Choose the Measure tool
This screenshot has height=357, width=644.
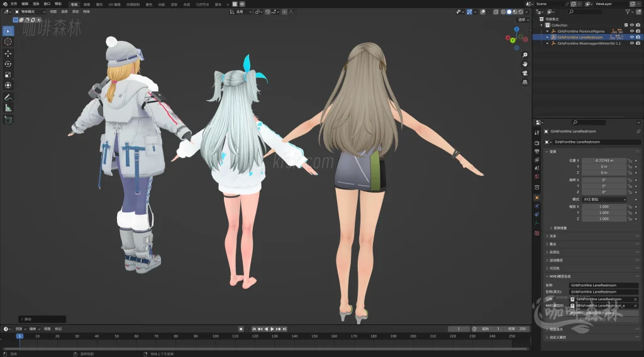8,108
